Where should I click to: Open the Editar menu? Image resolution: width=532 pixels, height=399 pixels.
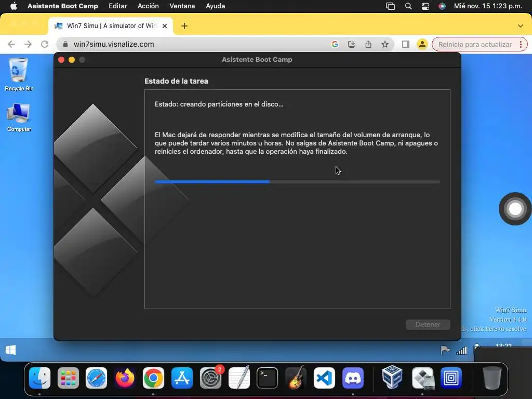tap(118, 6)
